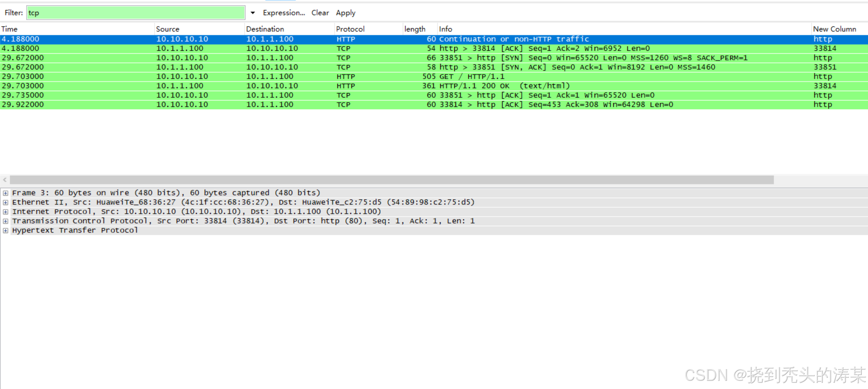Click the tcp display filter field
Image resolution: width=868 pixels, height=389 pixels.
coord(136,13)
